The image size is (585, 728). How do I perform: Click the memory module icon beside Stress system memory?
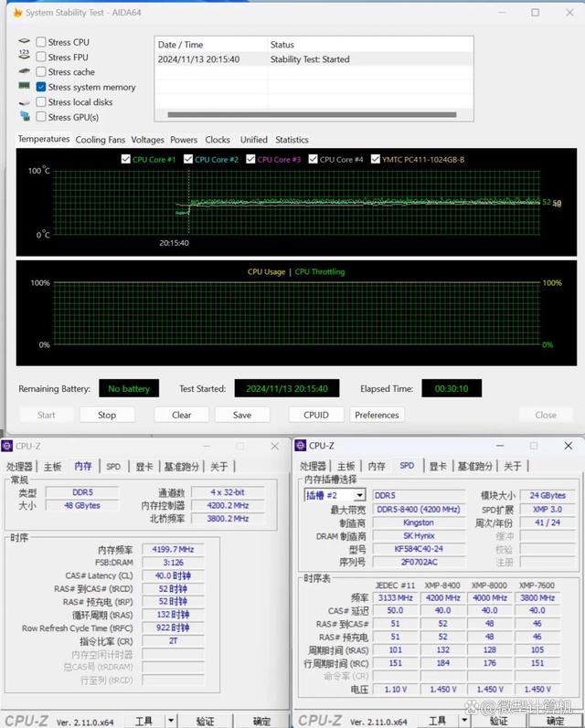(25, 87)
